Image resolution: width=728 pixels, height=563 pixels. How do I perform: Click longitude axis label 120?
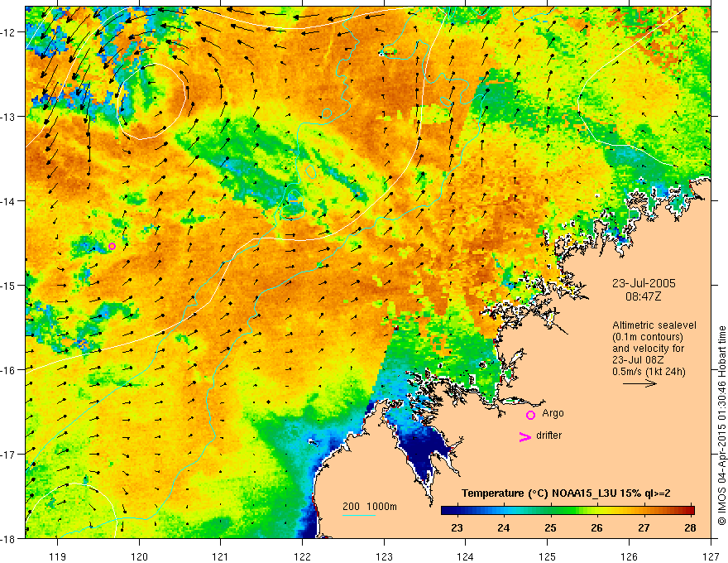tap(139, 556)
